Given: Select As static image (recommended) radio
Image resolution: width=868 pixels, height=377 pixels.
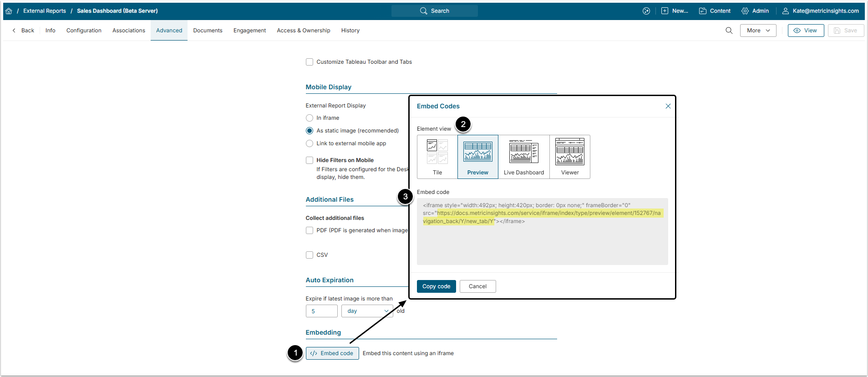Looking at the screenshot, I should (x=310, y=131).
